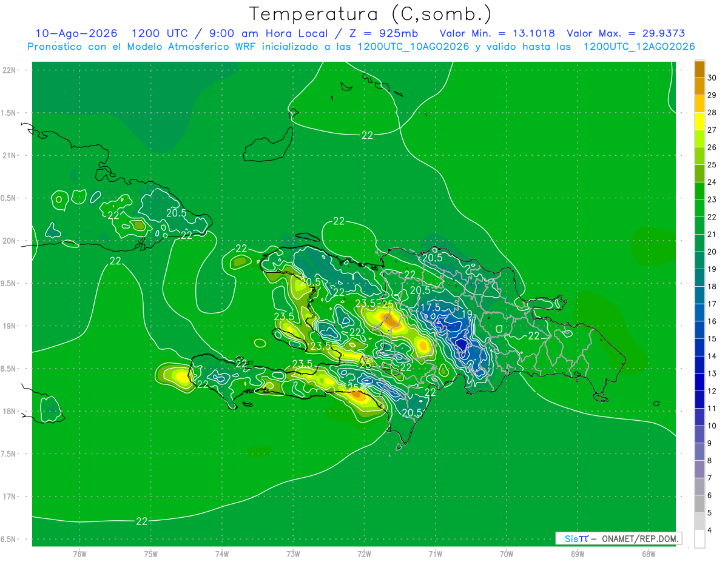The height and width of the screenshot is (562, 728).
Task: Click the legend swatch between 25 and 26
Action: click(699, 156)
